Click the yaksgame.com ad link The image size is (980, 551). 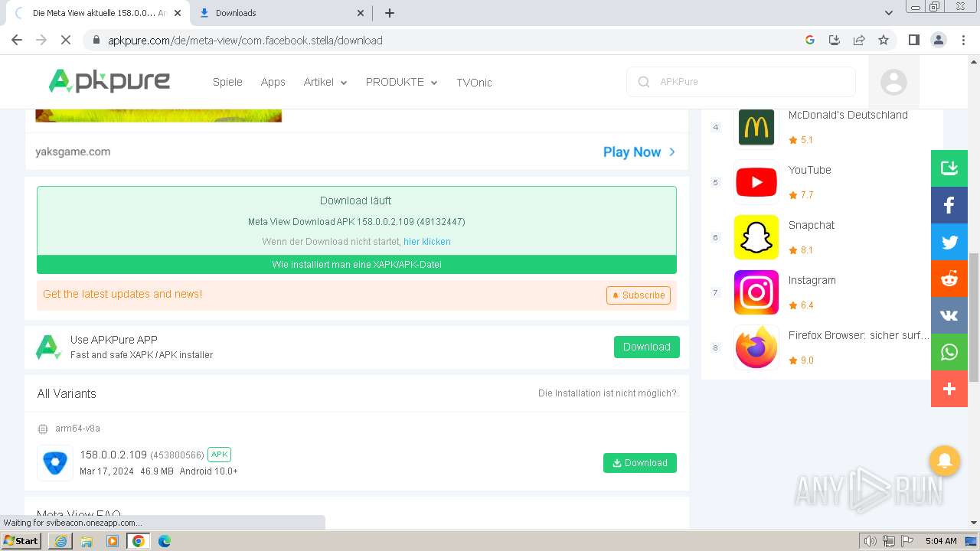point(73,152)
